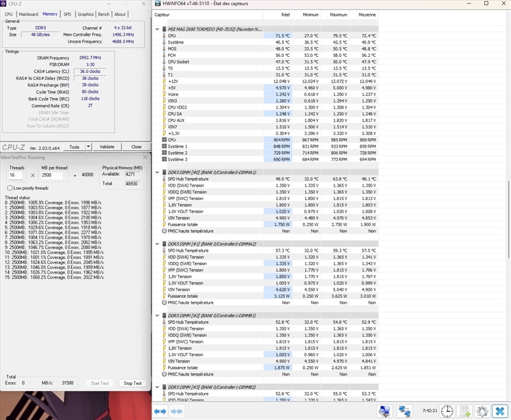Select the Bench tab in CPU-Z
Screen dimensions: 511x420
(x=104, y=14)
